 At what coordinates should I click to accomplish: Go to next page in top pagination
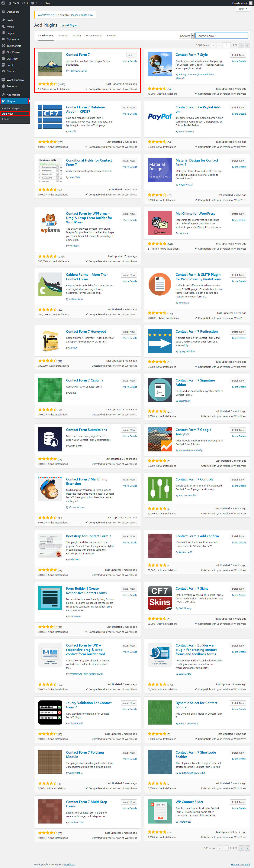(241, 45)
